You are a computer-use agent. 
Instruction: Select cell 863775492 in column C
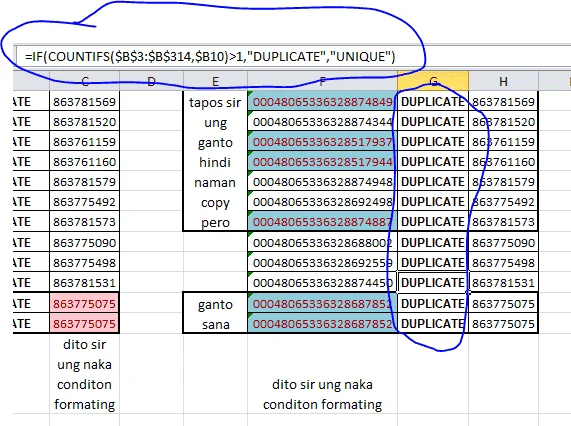84,201
